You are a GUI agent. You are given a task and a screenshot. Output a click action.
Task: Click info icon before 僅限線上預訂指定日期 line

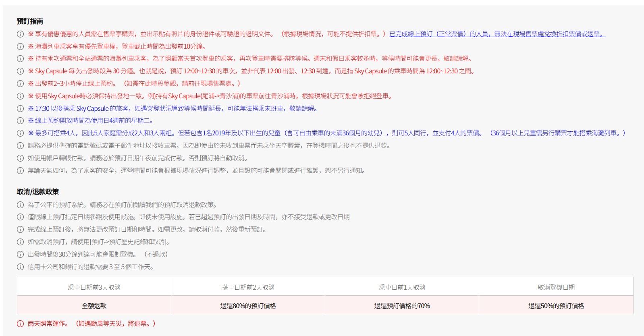click(x=20, y=217)
